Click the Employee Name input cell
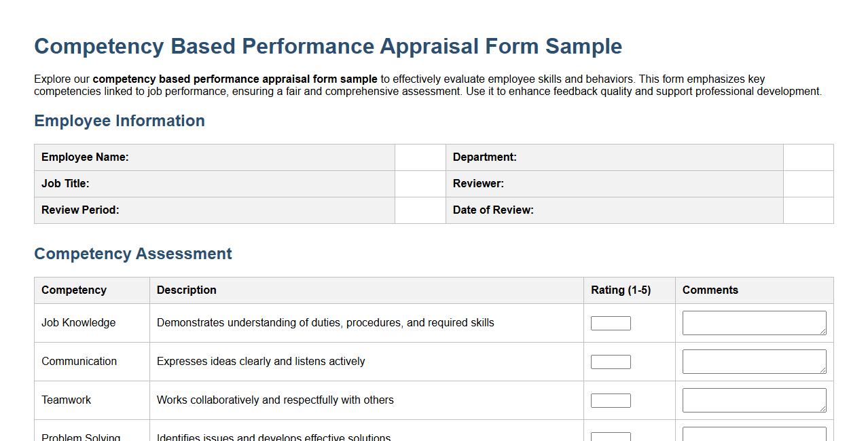Viewport: 868px width, 441px height. (420, 157)
